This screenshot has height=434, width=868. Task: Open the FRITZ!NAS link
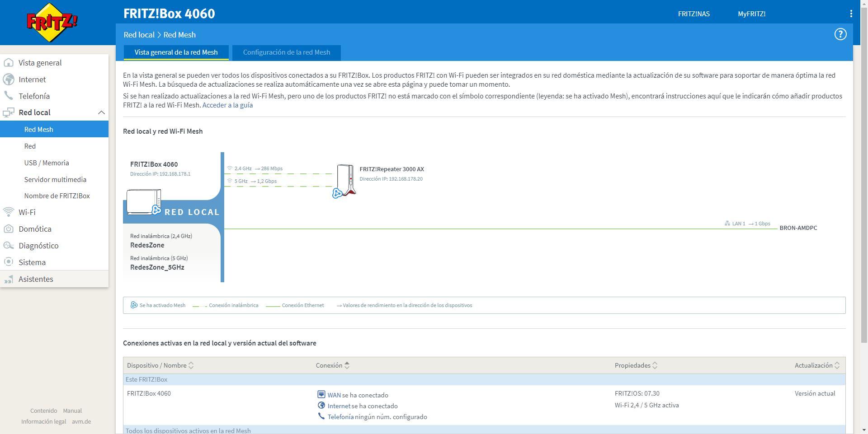point(693,14)
